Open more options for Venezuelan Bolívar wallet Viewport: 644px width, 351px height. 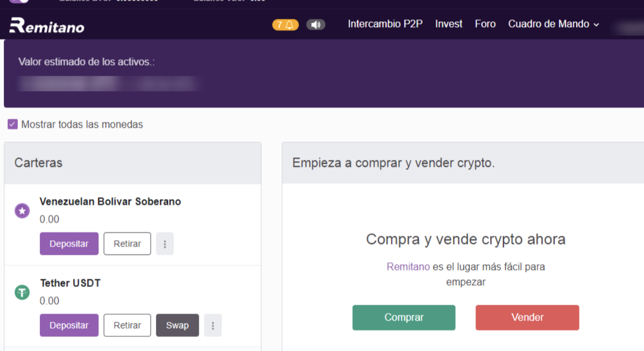pyautogui.click(x=165, y=244)
